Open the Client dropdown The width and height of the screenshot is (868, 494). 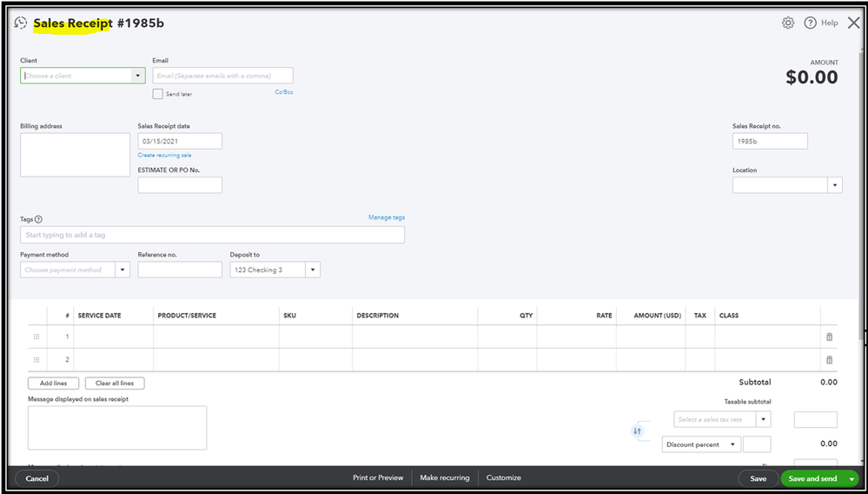(x=137, y=76)
